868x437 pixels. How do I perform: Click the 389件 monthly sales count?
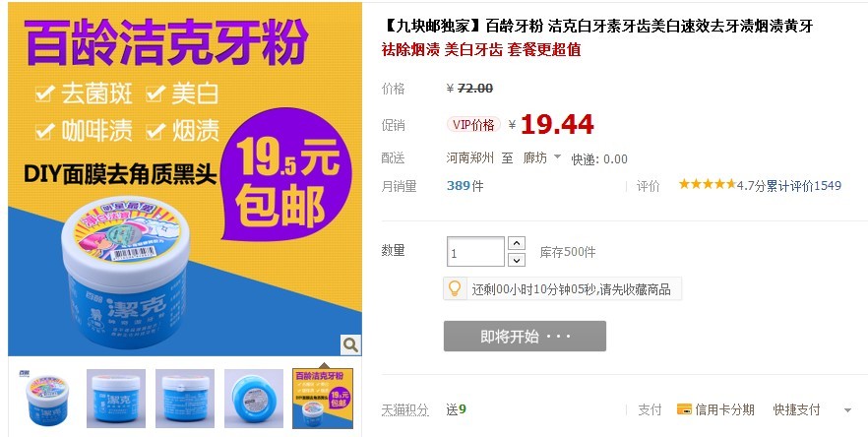465,186
